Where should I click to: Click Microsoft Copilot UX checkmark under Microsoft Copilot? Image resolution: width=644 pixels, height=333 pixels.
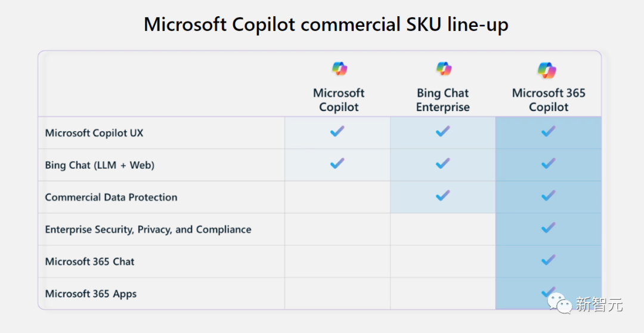(338, 131)
